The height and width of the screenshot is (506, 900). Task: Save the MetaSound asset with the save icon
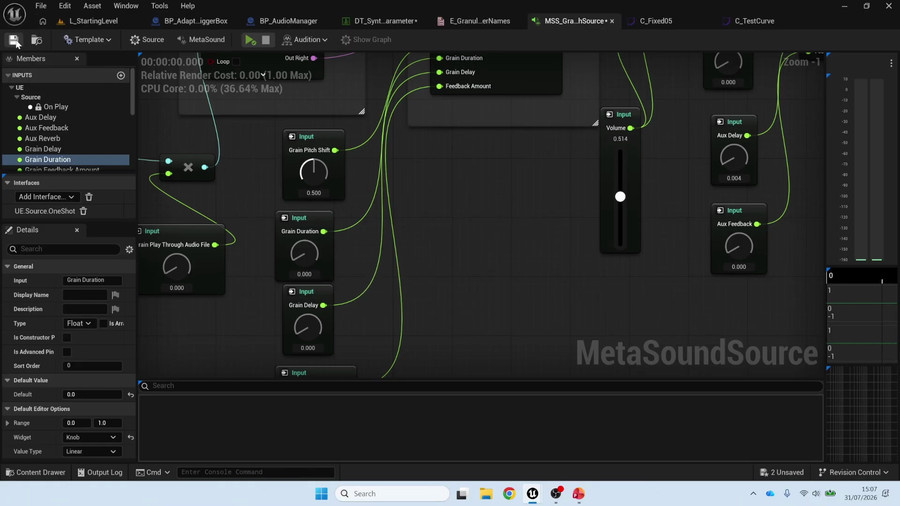(13, 40)
